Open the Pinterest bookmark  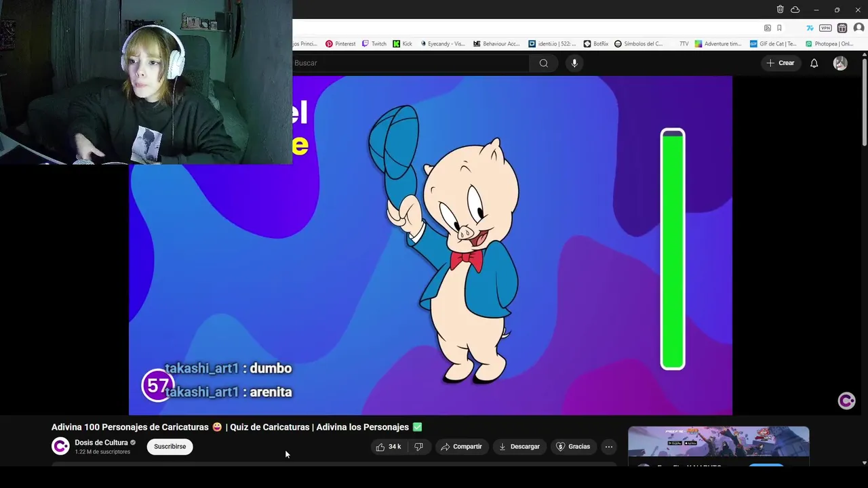(340, 44)
